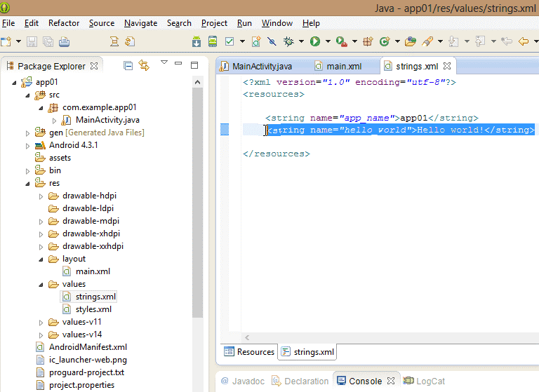Collapse All in Package Explorer
The height and width of the screenshot is (392, 539).
click(128, 66)
